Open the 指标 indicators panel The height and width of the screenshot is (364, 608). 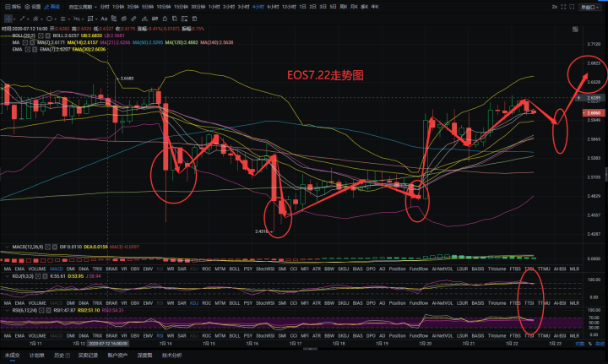(x=14, y=7)
